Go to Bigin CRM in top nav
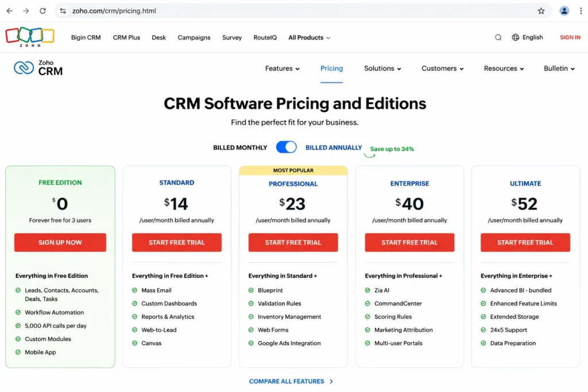 click(x=86, y=37)
